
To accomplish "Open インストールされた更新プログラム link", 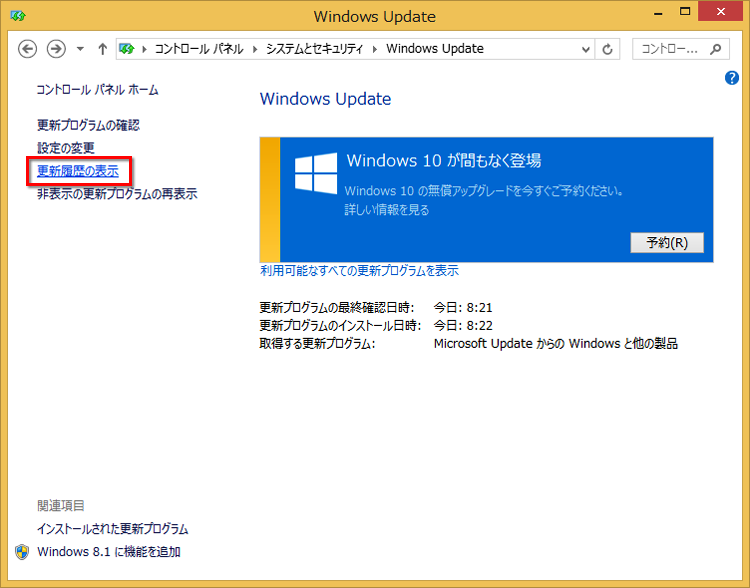I will [112, 529].
